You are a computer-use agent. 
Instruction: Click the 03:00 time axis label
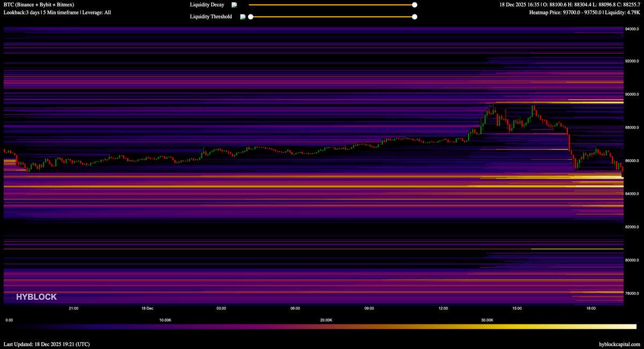[x=221, y=308]
